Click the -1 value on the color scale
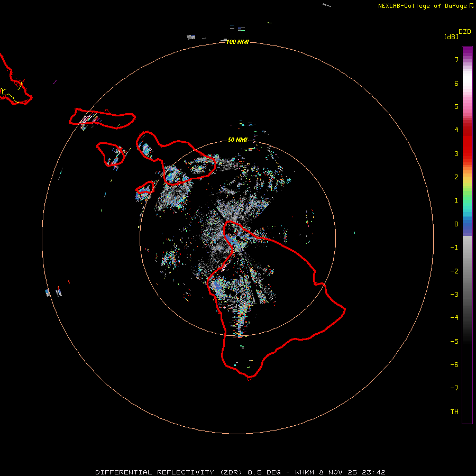Screen dimensions: 476x476 point(454,248)
